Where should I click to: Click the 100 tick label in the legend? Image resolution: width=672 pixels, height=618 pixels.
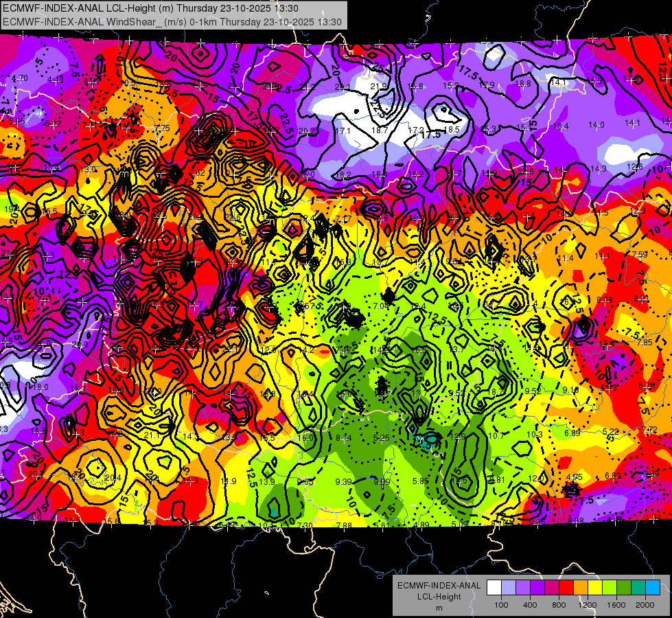pos(501,605)
